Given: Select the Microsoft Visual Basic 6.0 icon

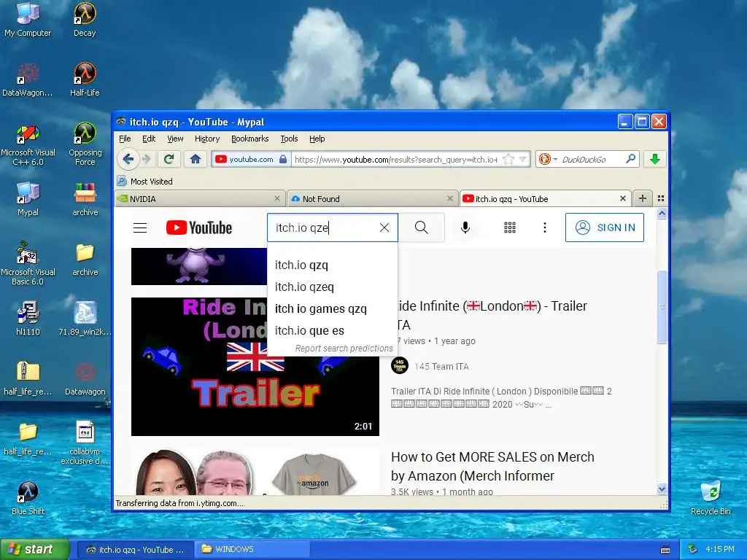Looking at the screenshot, I should [28, 263].
